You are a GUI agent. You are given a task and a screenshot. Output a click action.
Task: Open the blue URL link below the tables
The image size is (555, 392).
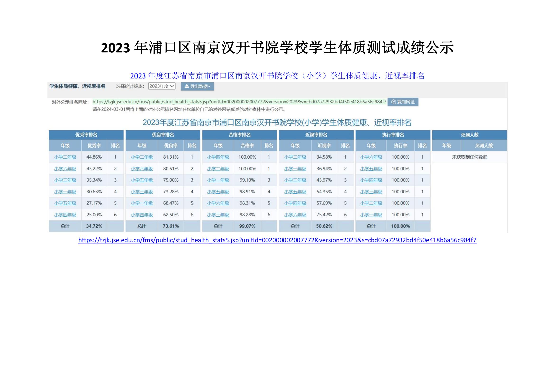tap(277, 240)
